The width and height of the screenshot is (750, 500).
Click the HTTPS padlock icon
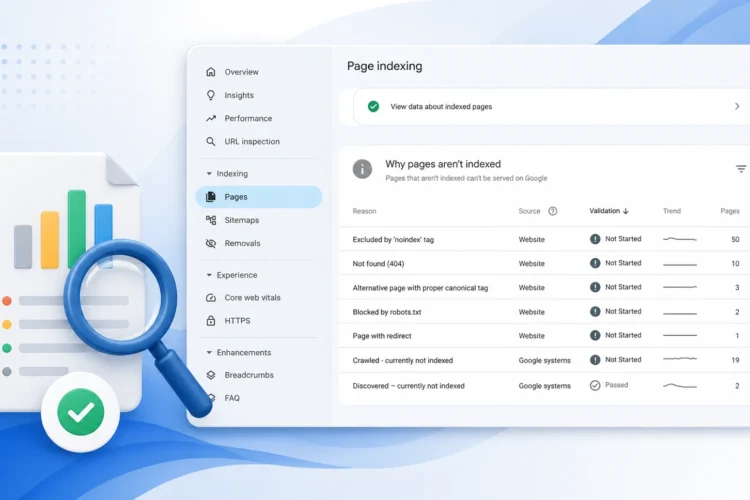[x=211, y=321]
